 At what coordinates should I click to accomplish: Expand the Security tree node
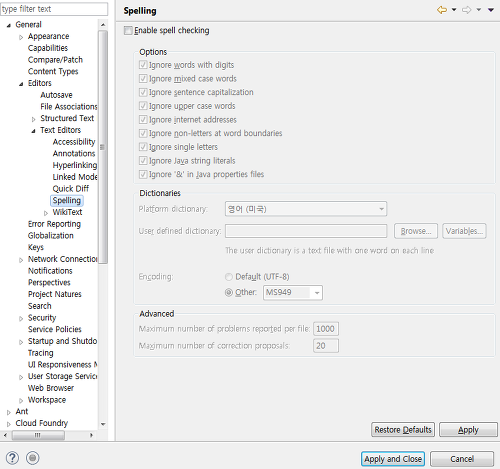pyautogui.click(x=21, y=318)
